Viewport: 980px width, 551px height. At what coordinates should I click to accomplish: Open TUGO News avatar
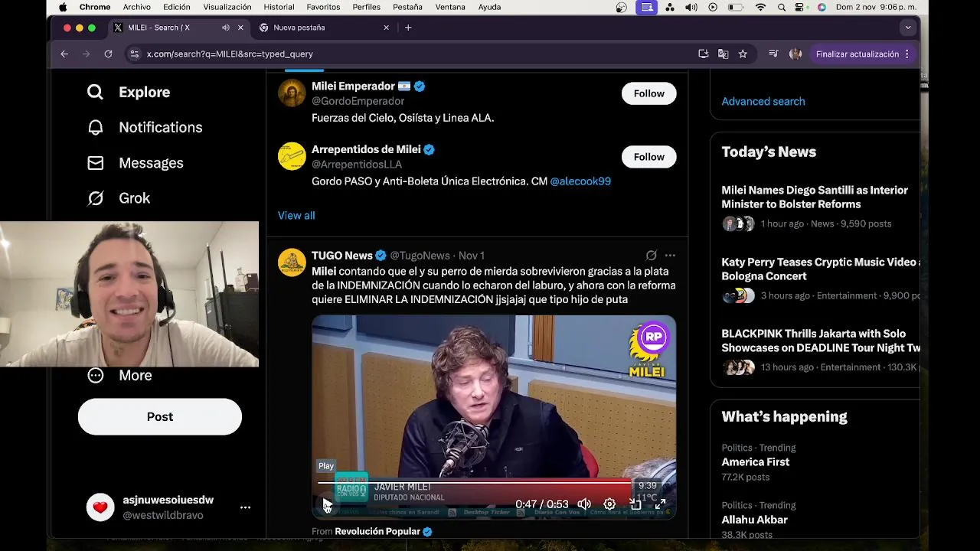[292, 262]
